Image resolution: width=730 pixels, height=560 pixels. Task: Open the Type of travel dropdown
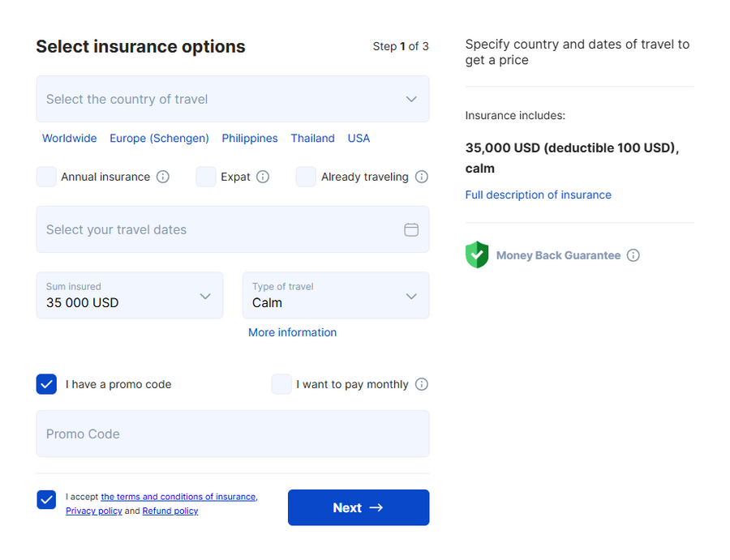pyautogui.click(x=335, y=295)
